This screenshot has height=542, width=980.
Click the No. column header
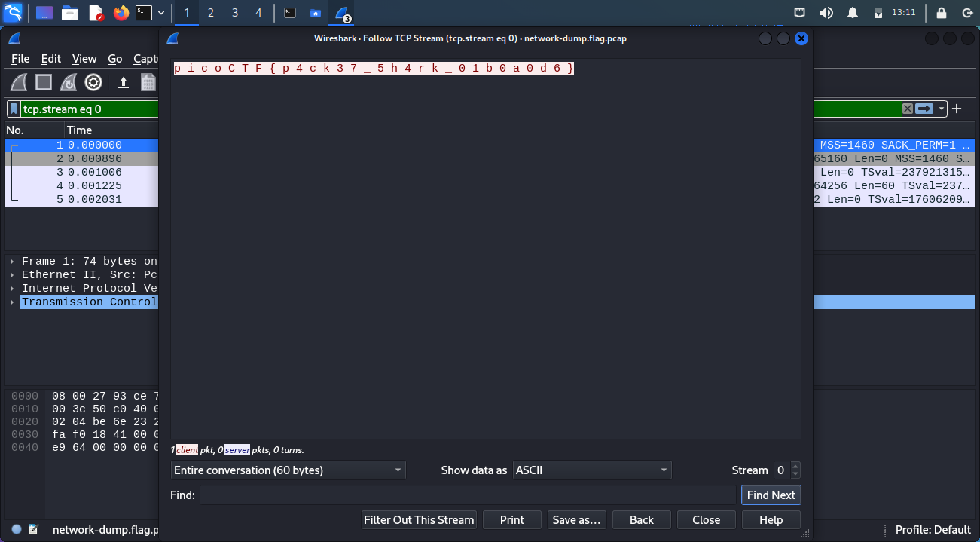(x=15, y=130)
